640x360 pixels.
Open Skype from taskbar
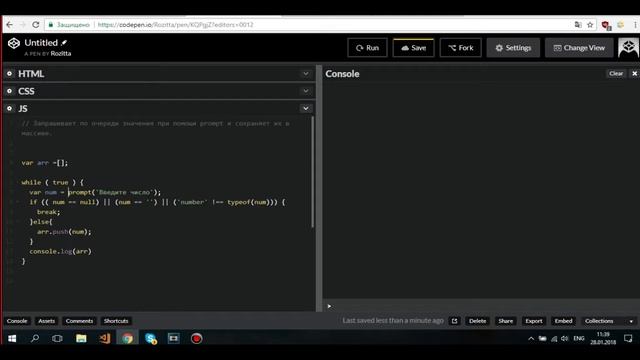[x=151, y=338]
